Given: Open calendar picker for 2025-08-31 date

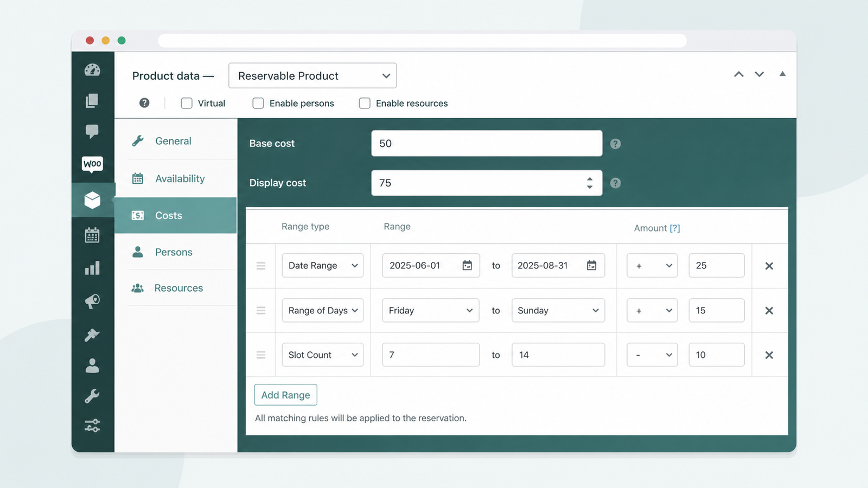Looking at the screenshot, I should click(x=591, y=266).
